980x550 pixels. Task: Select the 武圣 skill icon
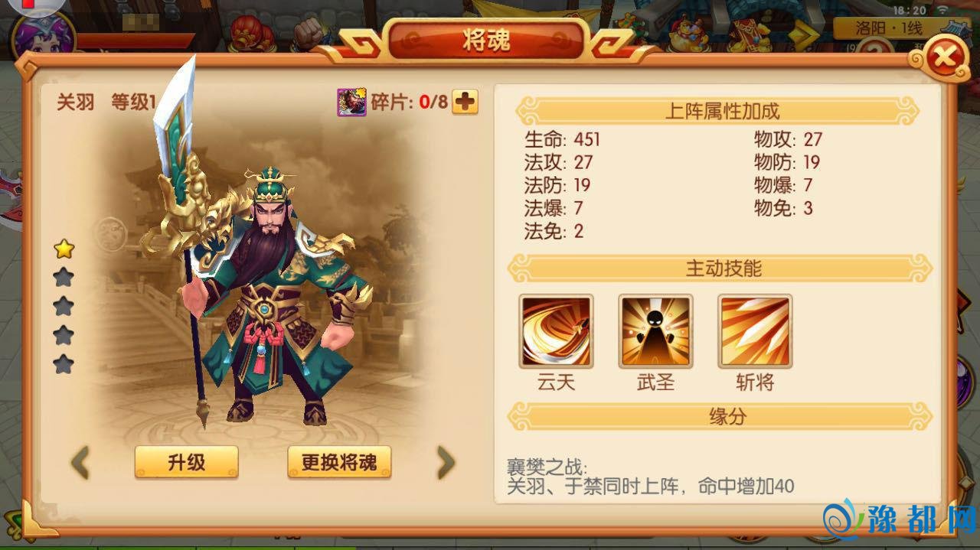[655, 331]
